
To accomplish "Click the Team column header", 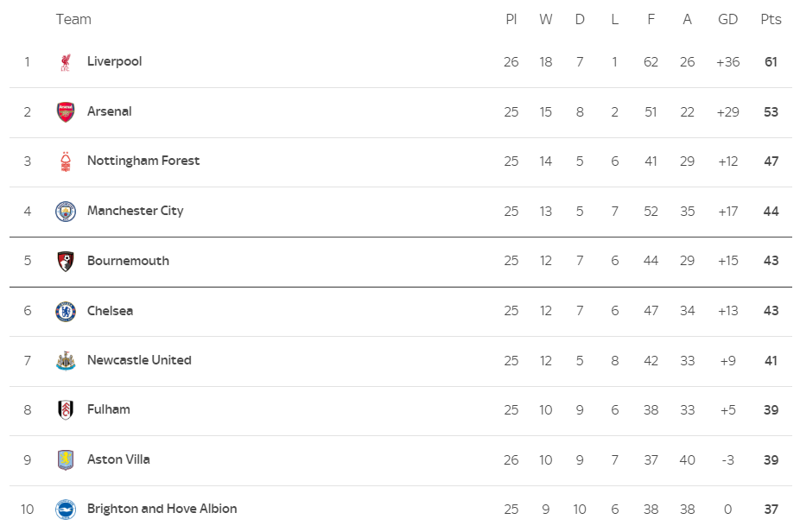I will [73, 19].
